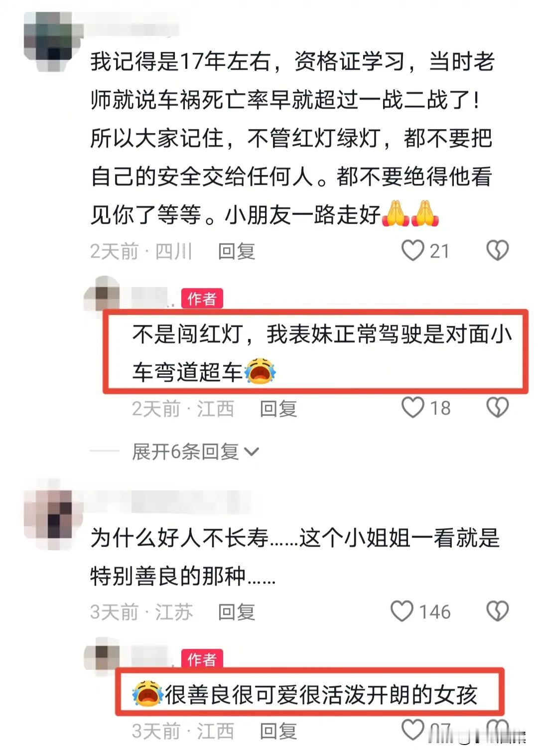
Task: Click the 作者 badge on first author reply
Action: click(202, 299)
